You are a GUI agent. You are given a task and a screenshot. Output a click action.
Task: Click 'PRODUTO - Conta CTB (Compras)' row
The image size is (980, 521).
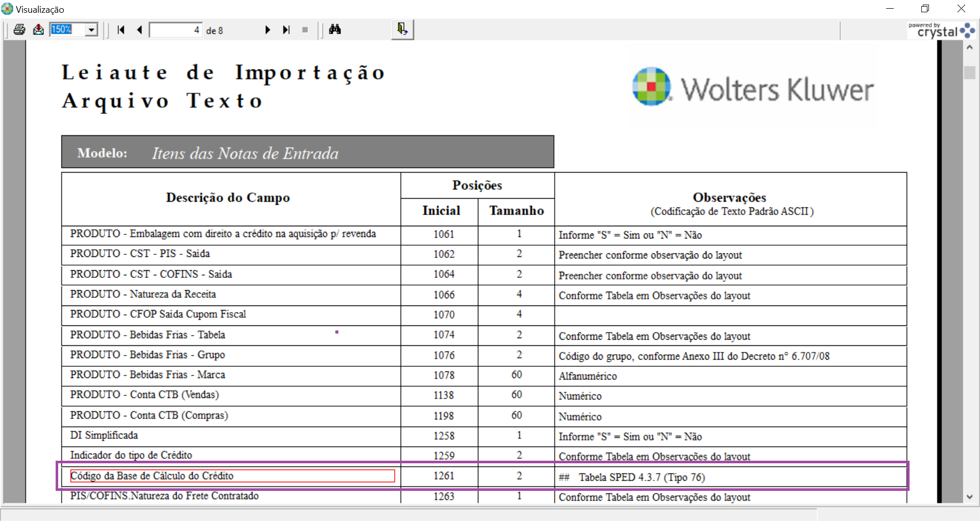(x=484, y=416)
